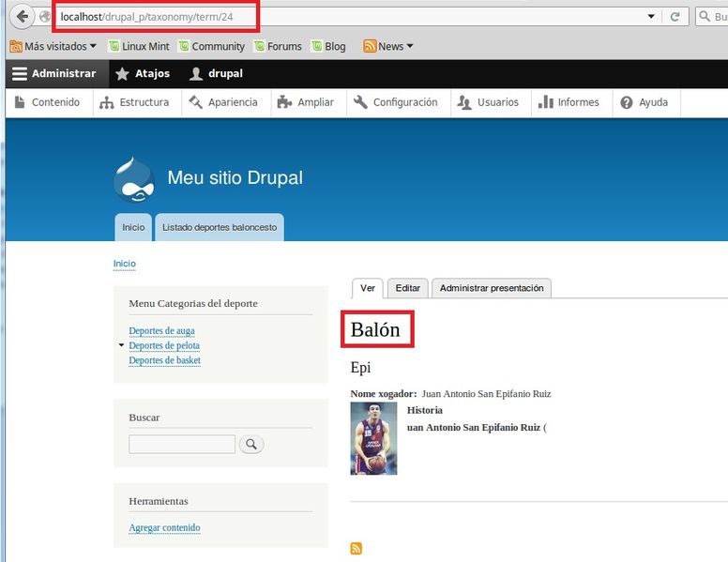
Task: Open Deportes de pelota category link
Action: [164, 345]
